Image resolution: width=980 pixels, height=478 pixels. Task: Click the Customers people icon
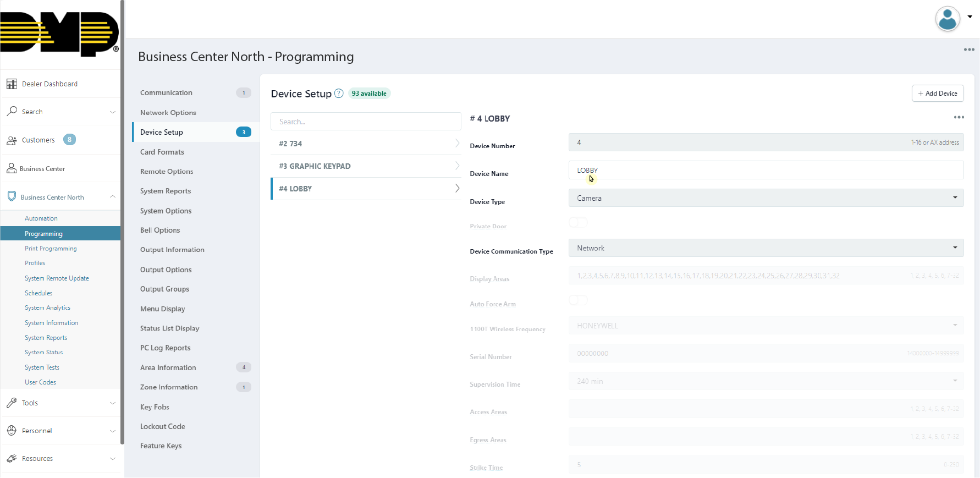pyautogui.click(x=12, y=140)
